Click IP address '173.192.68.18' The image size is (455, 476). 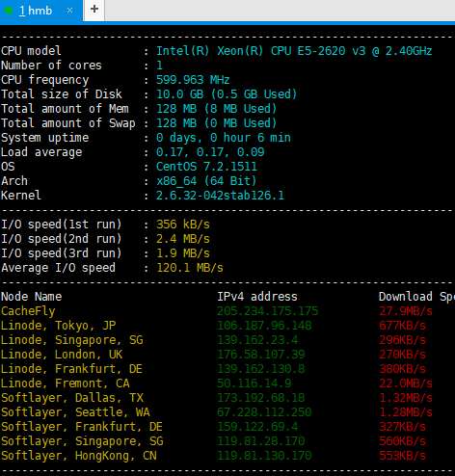[x=261, y=398]
